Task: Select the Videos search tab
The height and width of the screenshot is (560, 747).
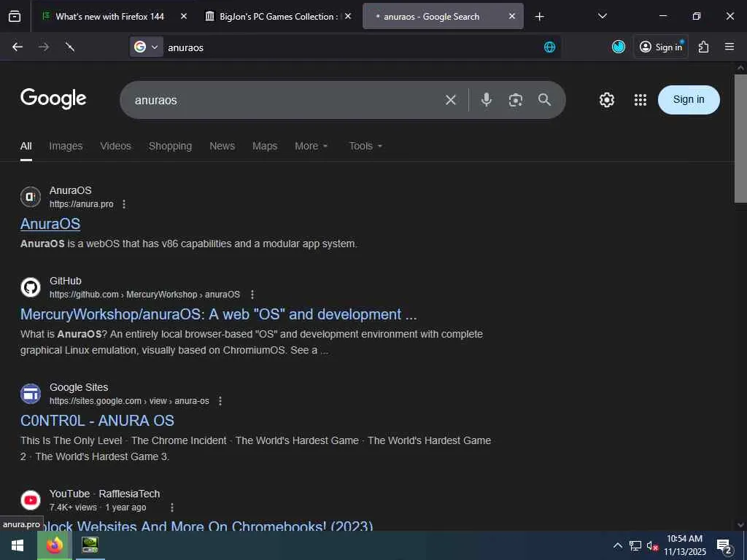Action: pos(116,146)
